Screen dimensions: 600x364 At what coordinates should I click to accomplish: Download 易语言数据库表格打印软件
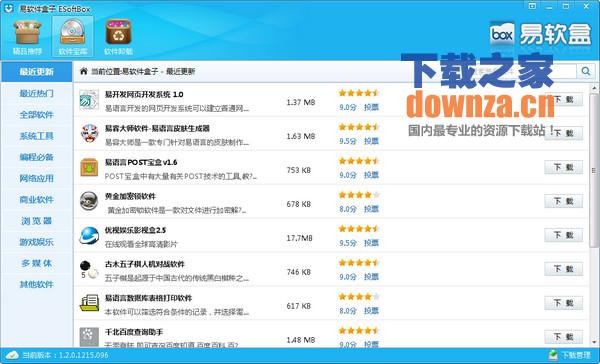pyautogui.click(x=564, y=303)
